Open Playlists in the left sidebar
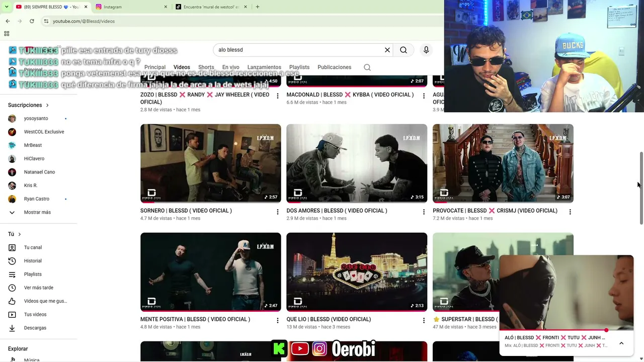This screenshot has width=644, height=362. click(33, 275)
